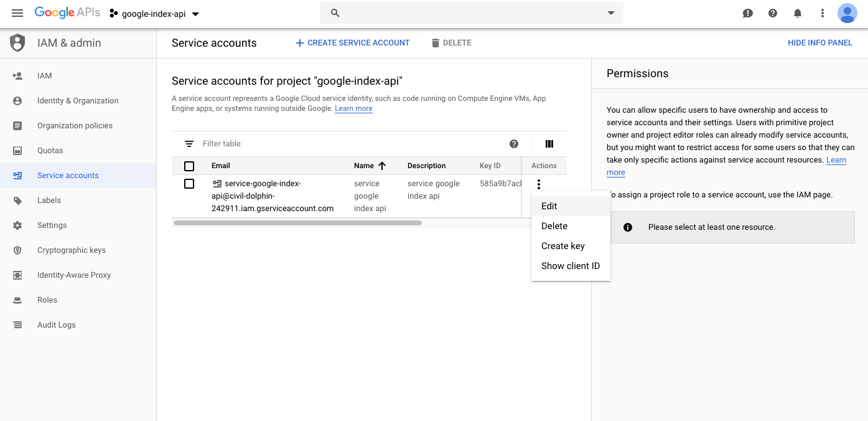Open Identity & Organization section
868x421 pixels.
pos(78,101)
